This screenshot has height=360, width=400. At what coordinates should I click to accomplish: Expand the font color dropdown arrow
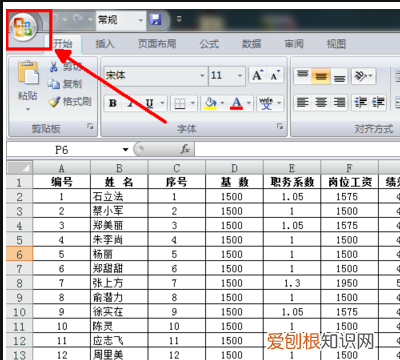[x=249, y=103]
